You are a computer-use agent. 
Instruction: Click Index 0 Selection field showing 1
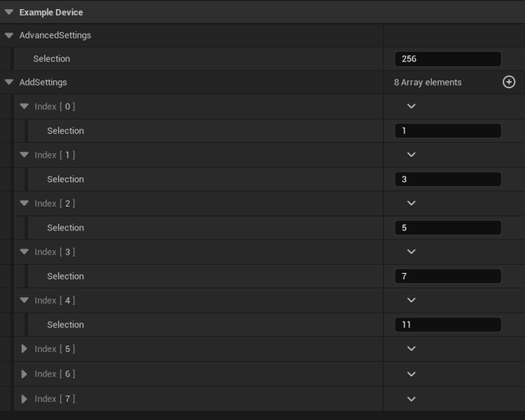coord(447,131)
